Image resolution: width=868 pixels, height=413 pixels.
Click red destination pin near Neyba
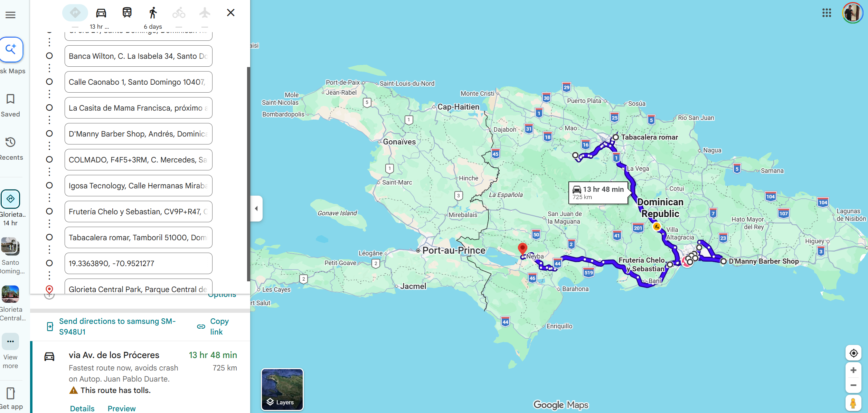(522, 249)
